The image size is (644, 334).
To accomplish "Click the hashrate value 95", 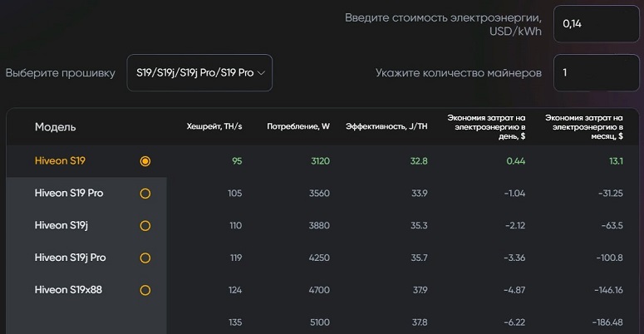I will (x=237, y=161).
